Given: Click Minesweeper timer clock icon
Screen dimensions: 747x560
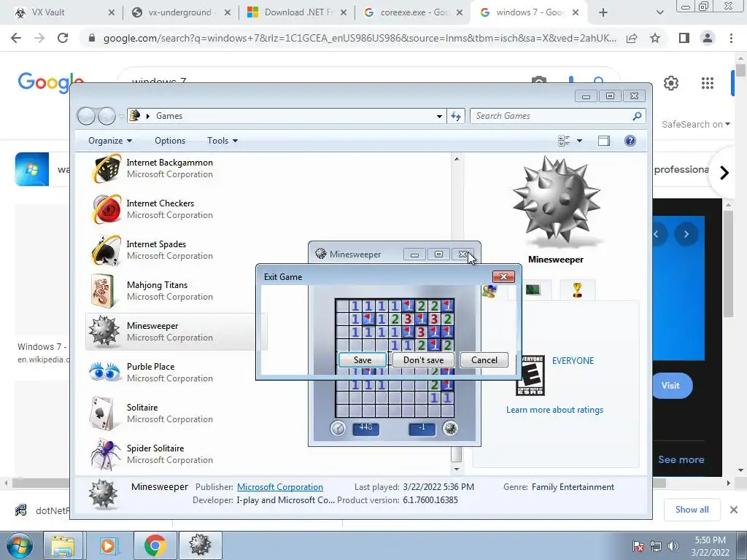Looking at the screenshot, I should (x=338, y=428).
